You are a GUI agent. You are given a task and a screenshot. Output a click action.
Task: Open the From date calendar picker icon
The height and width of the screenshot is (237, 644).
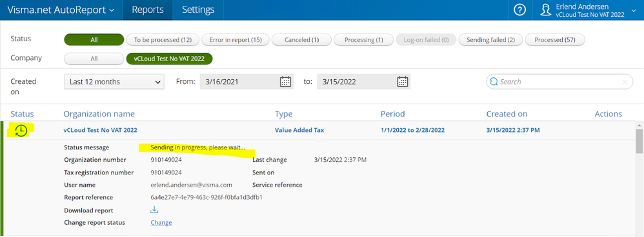(x=285, y=82)
